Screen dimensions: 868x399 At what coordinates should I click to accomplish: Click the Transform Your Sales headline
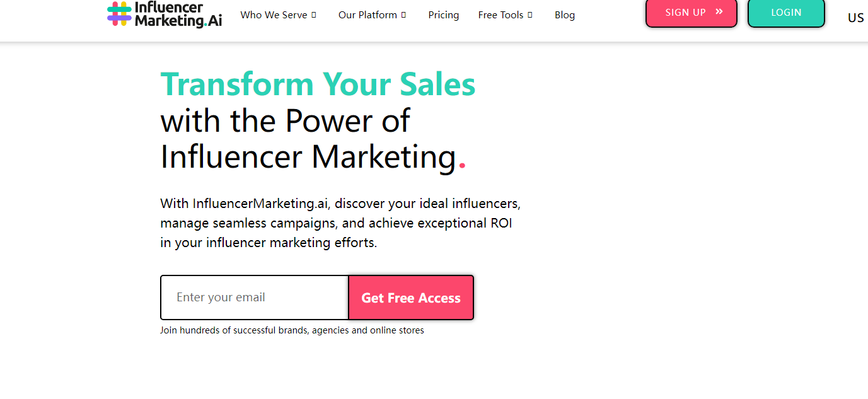318,84
